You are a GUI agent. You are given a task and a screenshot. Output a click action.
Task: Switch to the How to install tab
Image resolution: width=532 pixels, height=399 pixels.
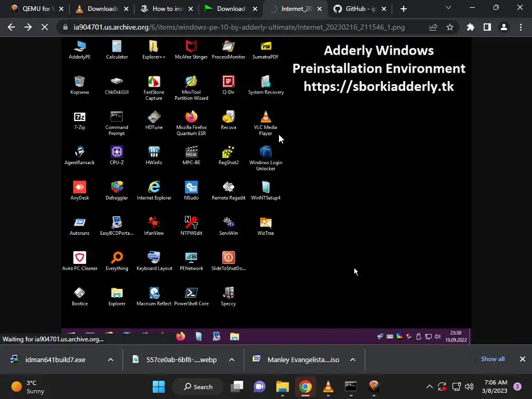(x=162, y=9)
